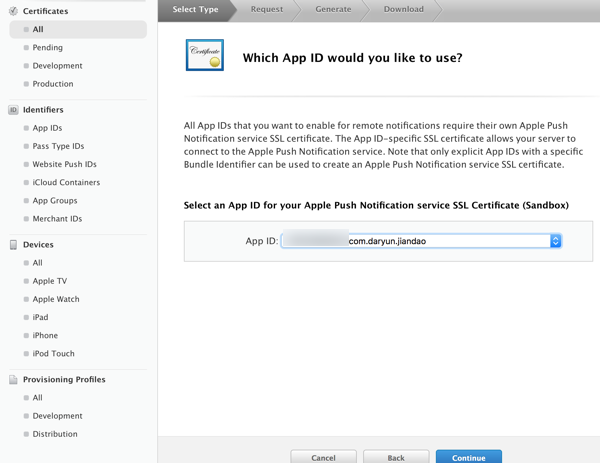600x463 pixels.
Task: Click the Devices section icon
Action: click(x=13, y=245)
